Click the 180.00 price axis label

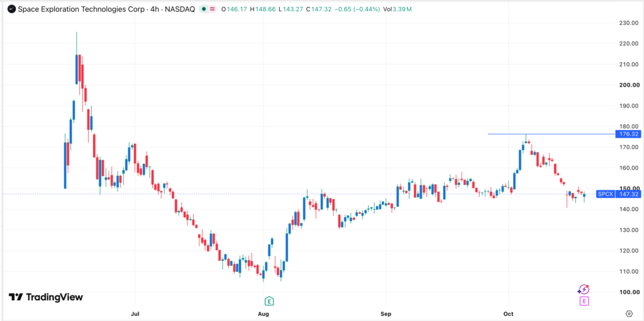click(629, 126)
